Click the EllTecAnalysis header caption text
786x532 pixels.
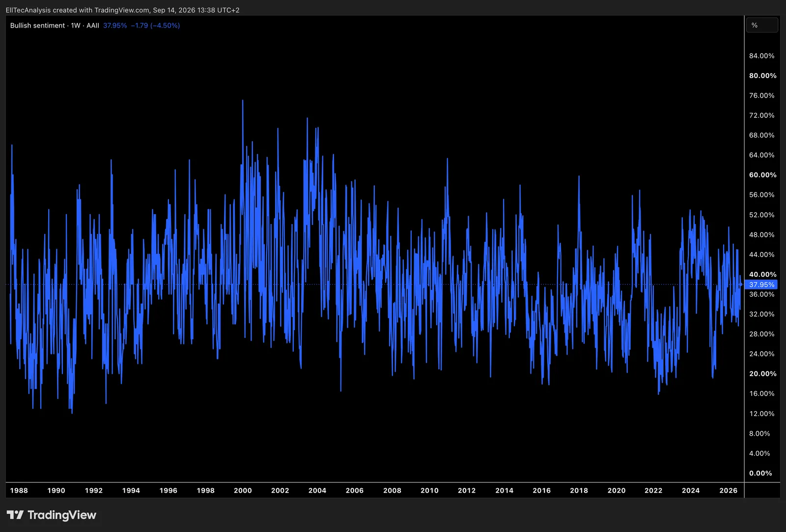click(x=123, y=10)
